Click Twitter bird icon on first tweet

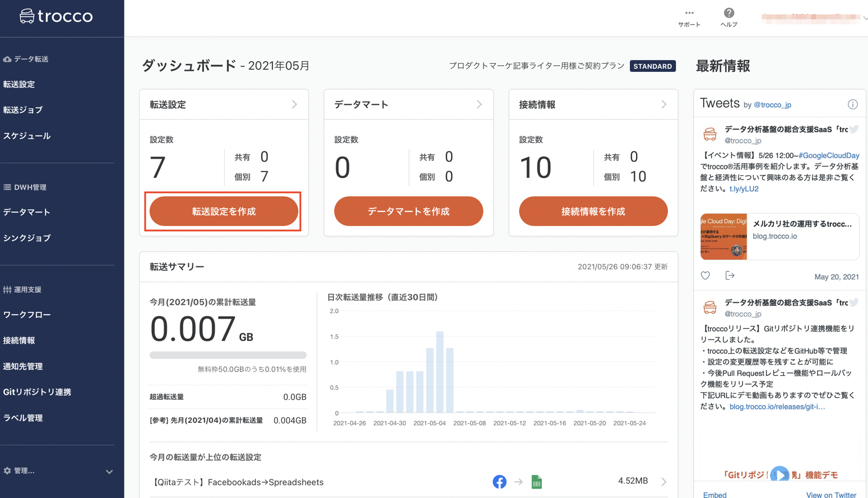(853, 130)
